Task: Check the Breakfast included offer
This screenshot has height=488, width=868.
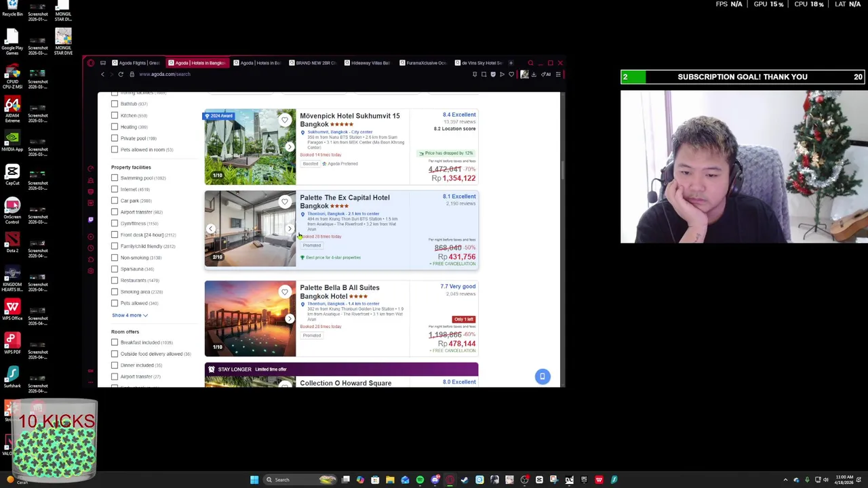Action: pos(115,342)
